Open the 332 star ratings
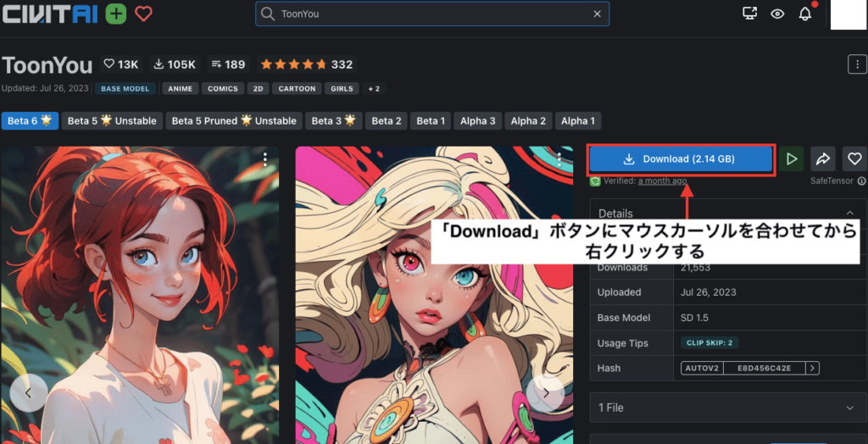The height and width of the screenshot is (444, 868). (306, 64)
